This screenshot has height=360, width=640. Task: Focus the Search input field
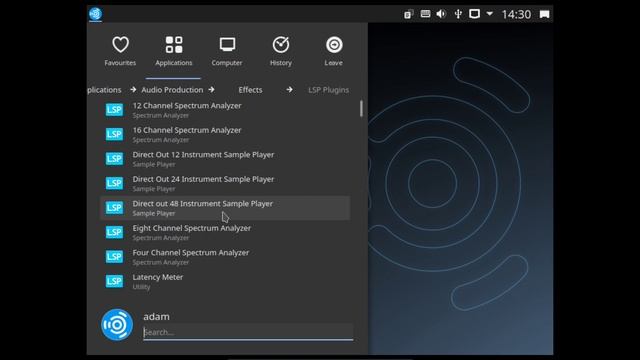coord(248,332)
